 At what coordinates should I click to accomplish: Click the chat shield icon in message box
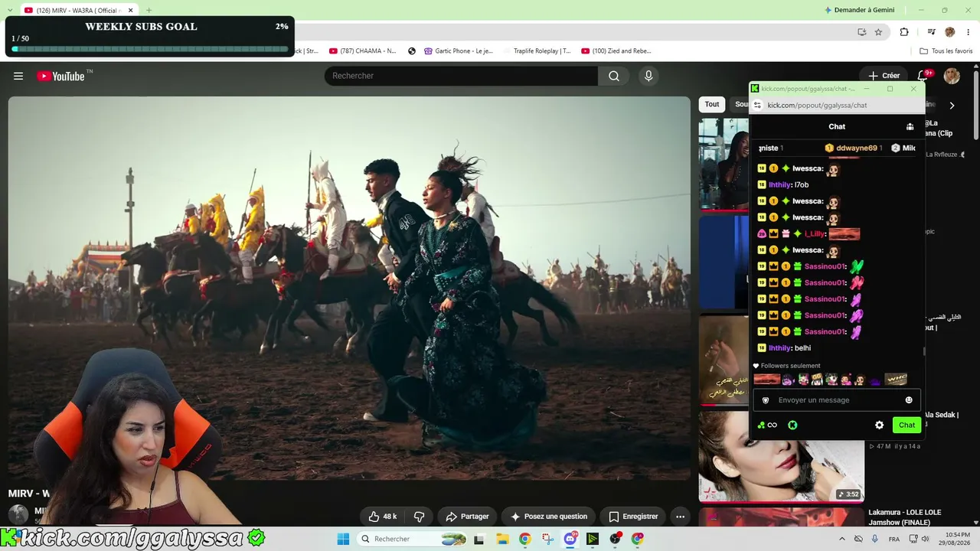(766, 400)
